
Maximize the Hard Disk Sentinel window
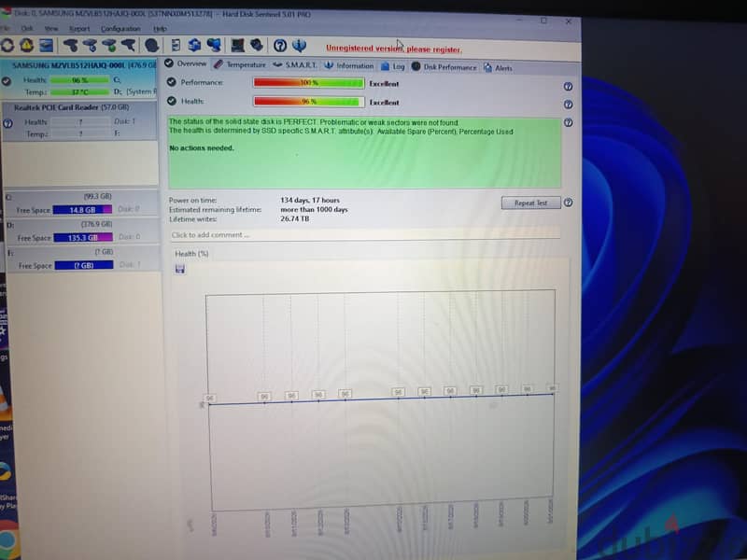point(543,21)
